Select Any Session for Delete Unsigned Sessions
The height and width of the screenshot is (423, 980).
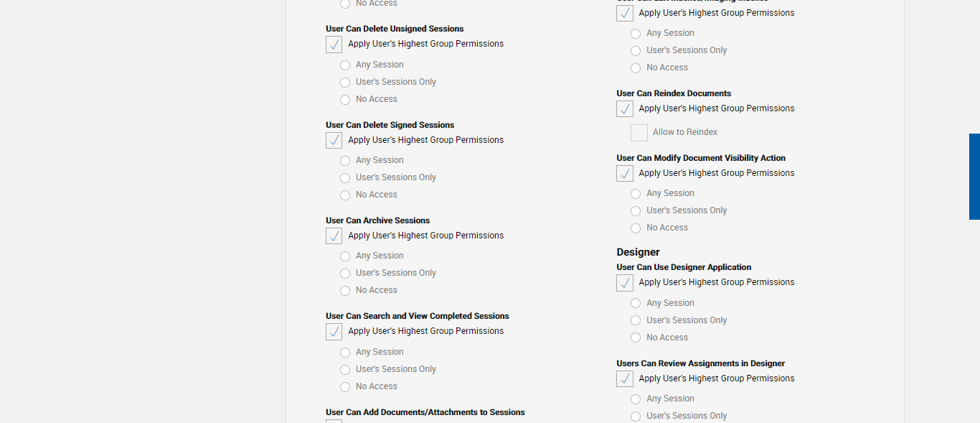pyautogui.click(x=345, y=65)
